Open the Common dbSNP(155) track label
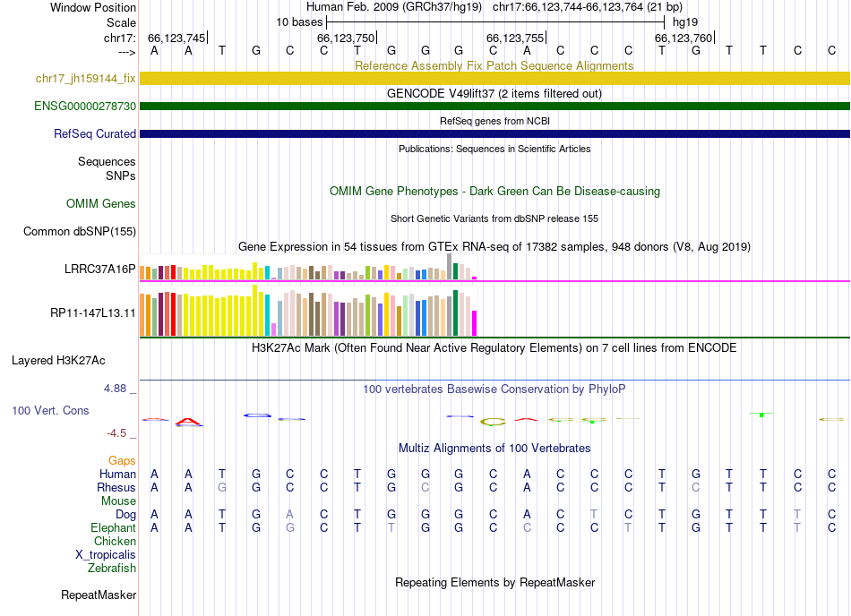The width and height of the screenshot is (851, 616). click(80, 232)
